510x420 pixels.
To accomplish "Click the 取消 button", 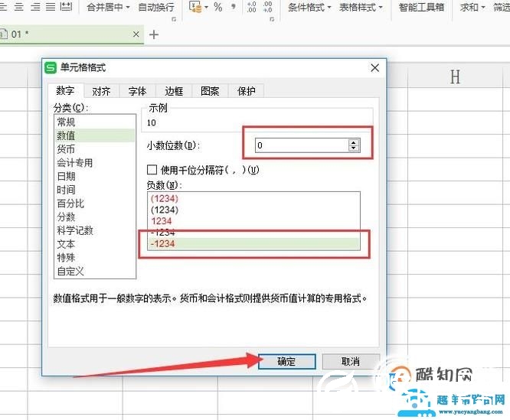I will (351, 361).
